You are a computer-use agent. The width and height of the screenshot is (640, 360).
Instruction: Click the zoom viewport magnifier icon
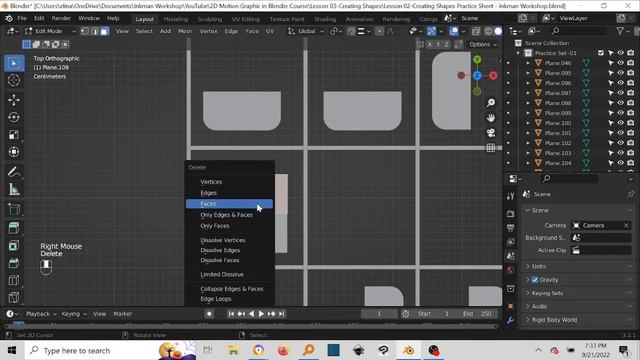pyautogui.click(x=491, y=103)
